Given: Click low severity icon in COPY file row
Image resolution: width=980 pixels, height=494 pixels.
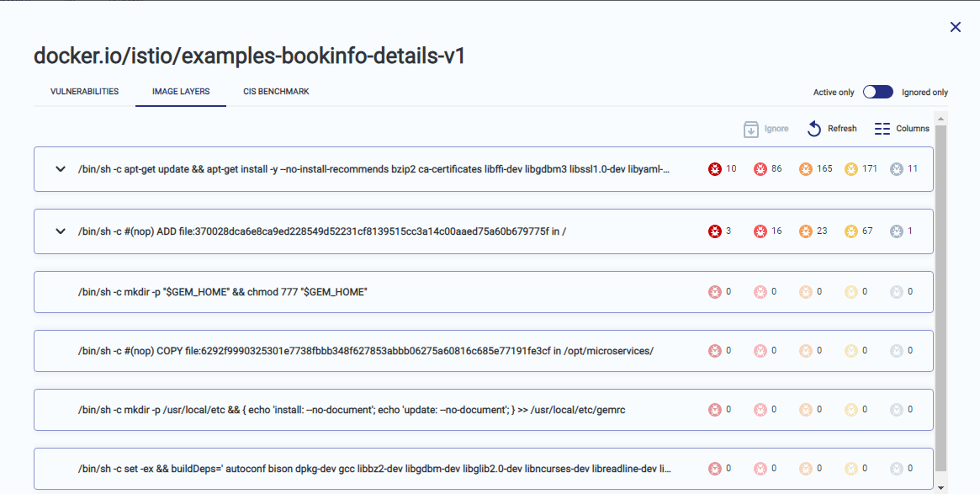Looking at the screenshot, I should [851, 351].
